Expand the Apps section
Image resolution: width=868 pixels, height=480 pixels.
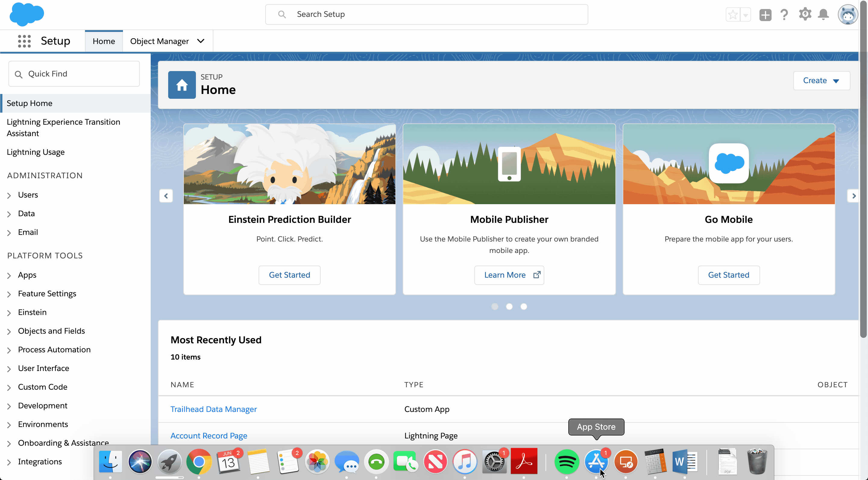tap(9, 275)
